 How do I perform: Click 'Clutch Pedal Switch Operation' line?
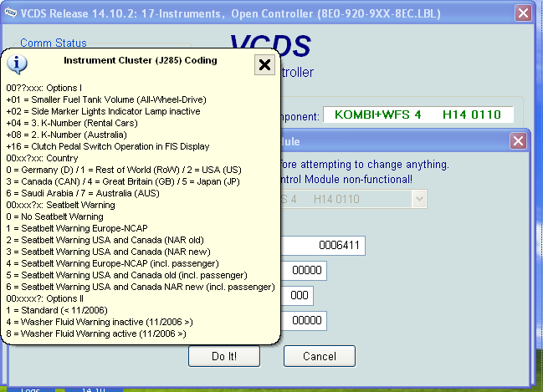108,147
